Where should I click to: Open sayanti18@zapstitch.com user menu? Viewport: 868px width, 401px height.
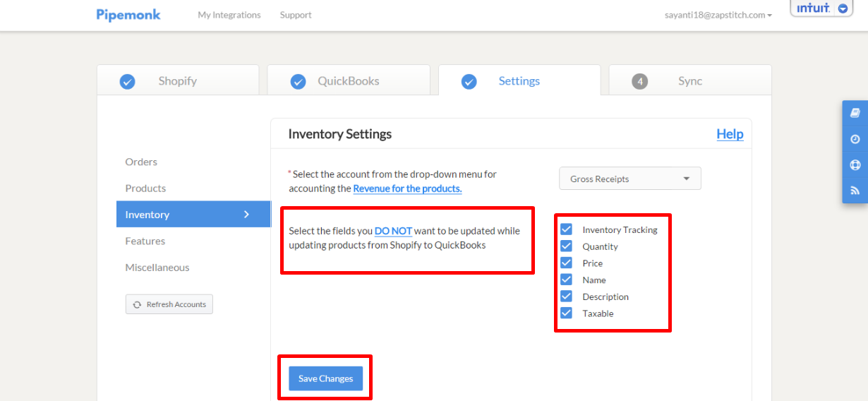718,15
